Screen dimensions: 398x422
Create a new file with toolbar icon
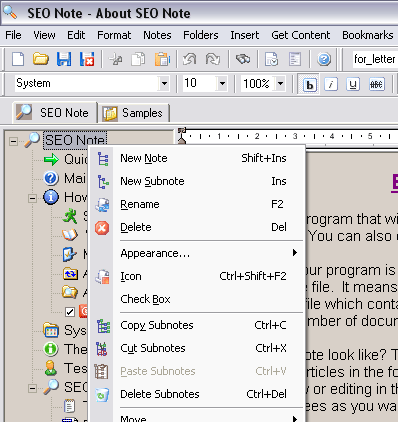pyautogui.click(x=18, y=59)
